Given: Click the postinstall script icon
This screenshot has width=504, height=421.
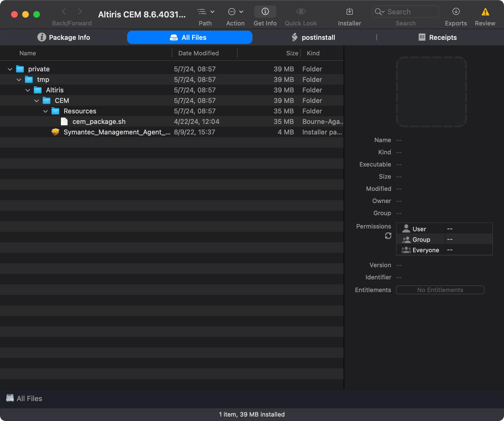Looking at the screenshot, I should tap(295, 37).
